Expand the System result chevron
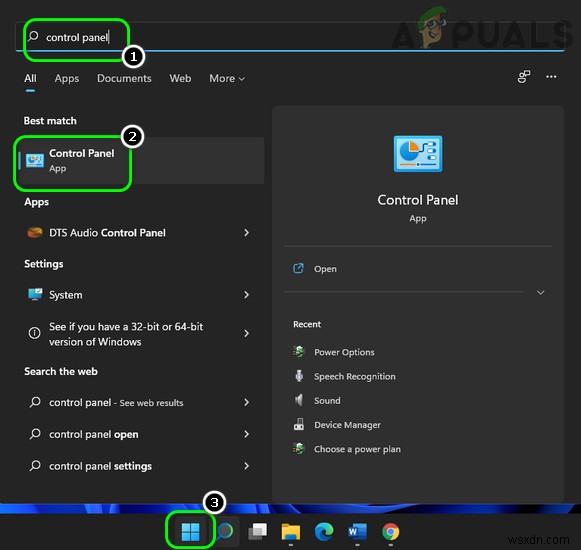This screenshot has height=550, width=581. (x=246, y=295)
